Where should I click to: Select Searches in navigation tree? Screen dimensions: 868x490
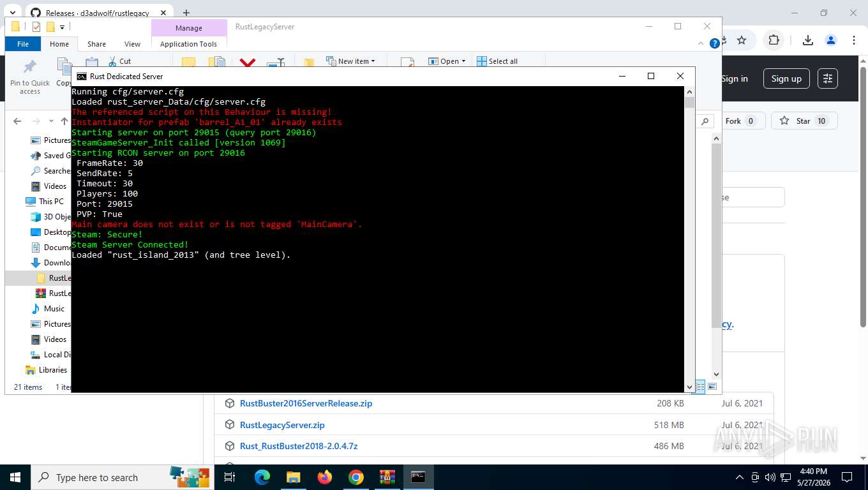57,170
